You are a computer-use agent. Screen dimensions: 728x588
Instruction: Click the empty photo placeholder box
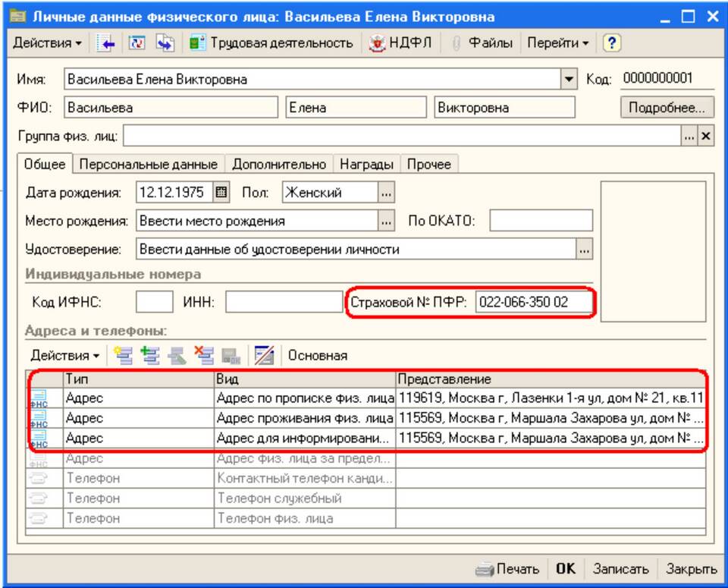tap(653, 251)
